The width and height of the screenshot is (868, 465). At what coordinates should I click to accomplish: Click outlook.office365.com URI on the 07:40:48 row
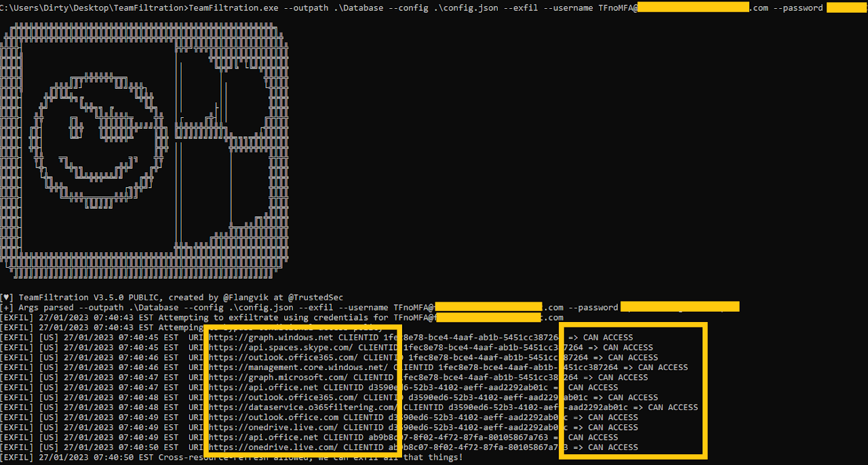click(x=283, y=397)
